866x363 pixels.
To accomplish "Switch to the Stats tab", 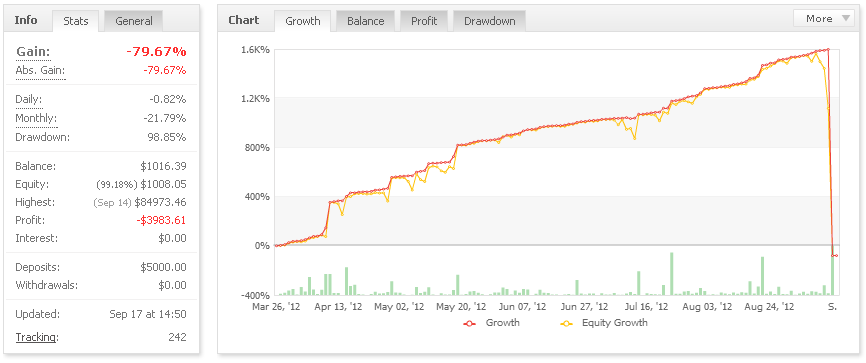I will (x=75, y=21).
